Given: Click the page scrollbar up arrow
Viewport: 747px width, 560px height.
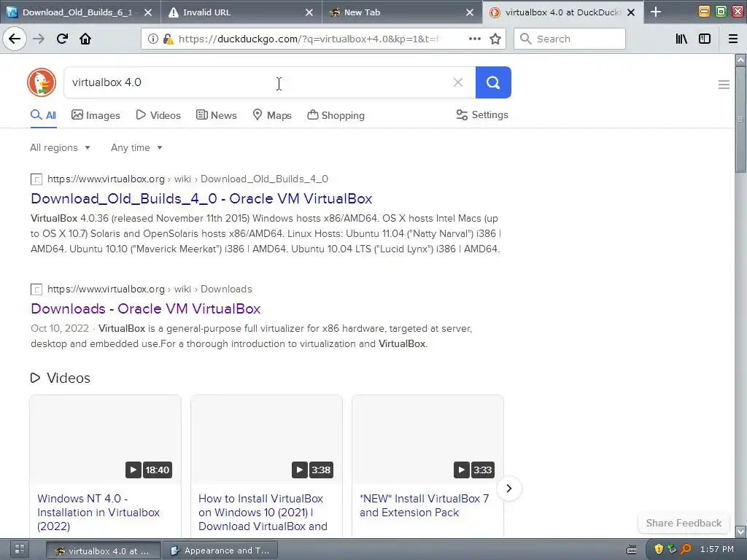Looking at the screenshot, I should tap(740, 60).
